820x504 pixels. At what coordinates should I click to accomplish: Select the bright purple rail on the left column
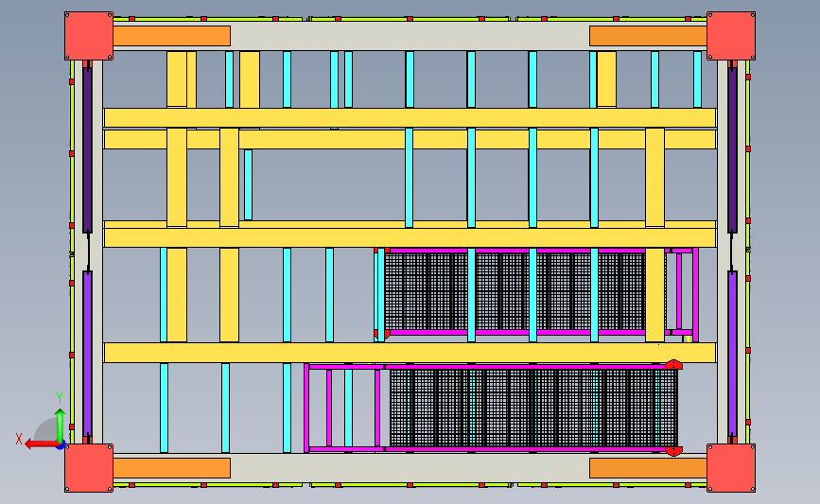click(87, 354)
